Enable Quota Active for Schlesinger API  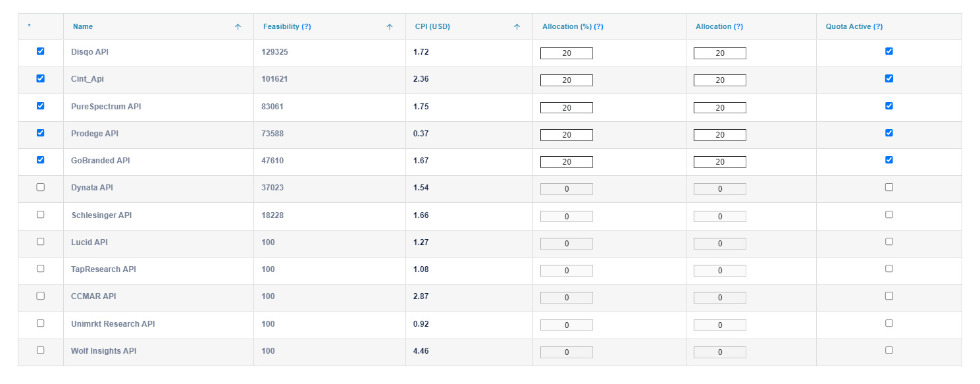(889, 215)
